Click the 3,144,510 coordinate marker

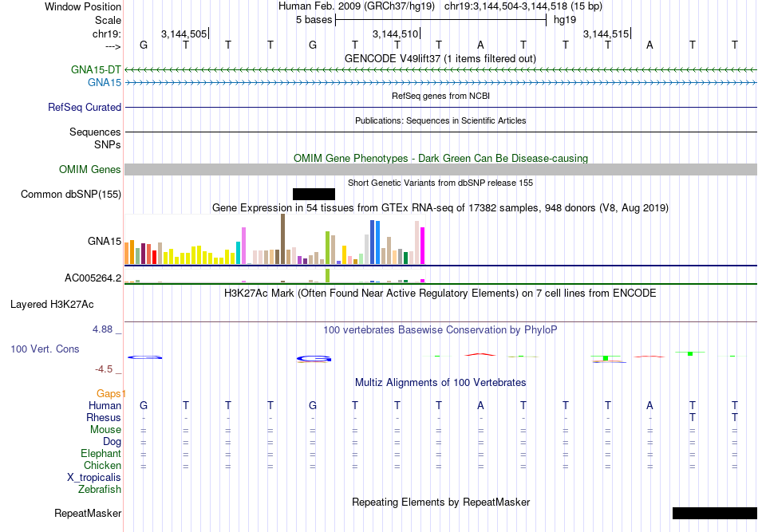[396, 33]
